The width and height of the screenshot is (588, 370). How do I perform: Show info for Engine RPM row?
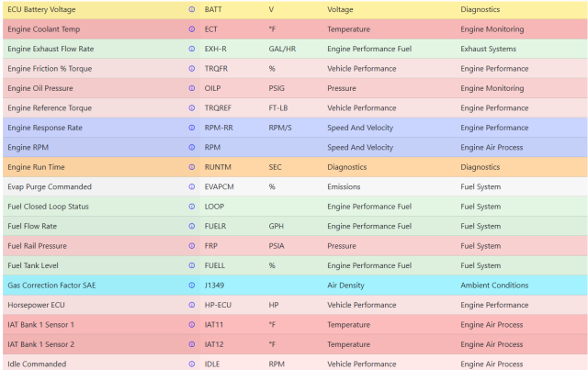pyautogui.click(x=192, y=147)
